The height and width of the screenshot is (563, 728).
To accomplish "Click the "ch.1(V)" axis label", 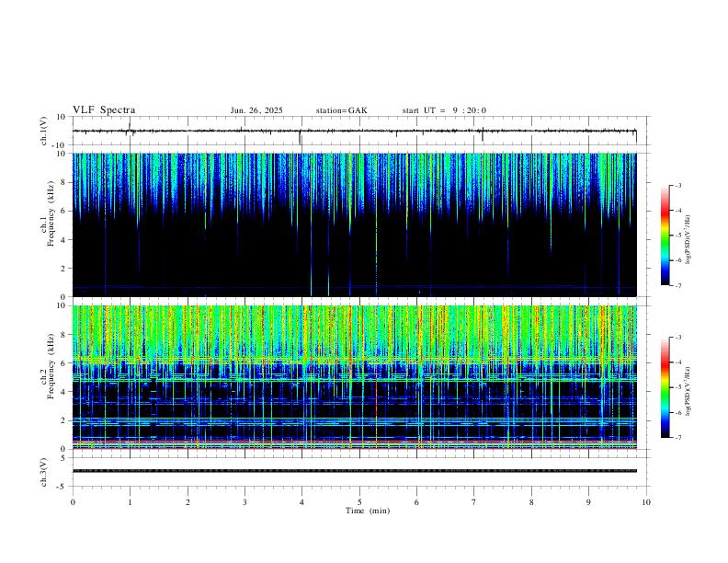I will [x=44, y=131].
